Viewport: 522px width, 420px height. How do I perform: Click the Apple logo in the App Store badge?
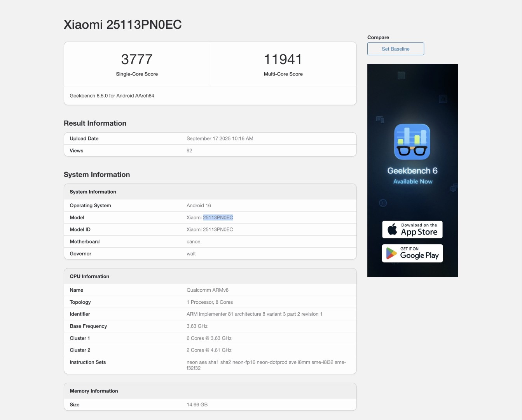pyautogui.click(x=393, y=229)
